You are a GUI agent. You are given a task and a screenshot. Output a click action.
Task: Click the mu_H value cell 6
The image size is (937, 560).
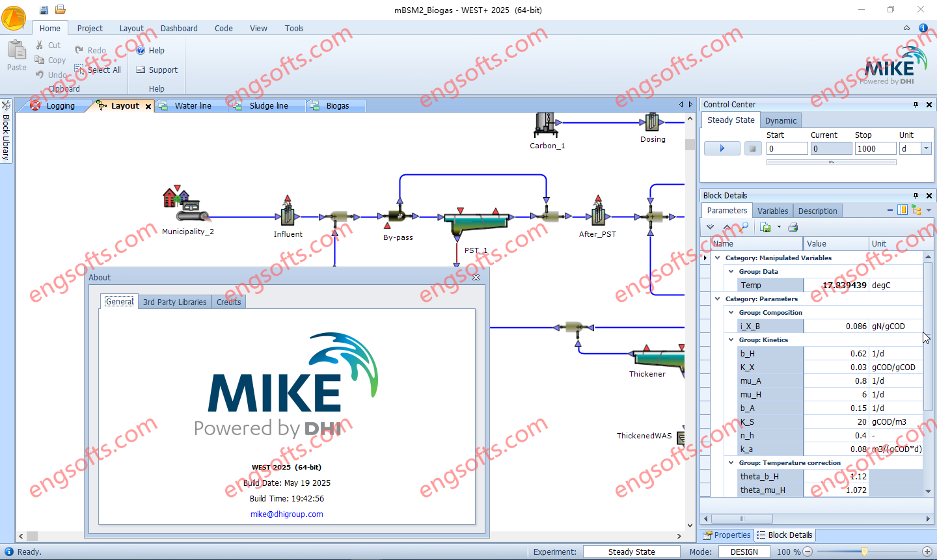click(x=836, y=394)
